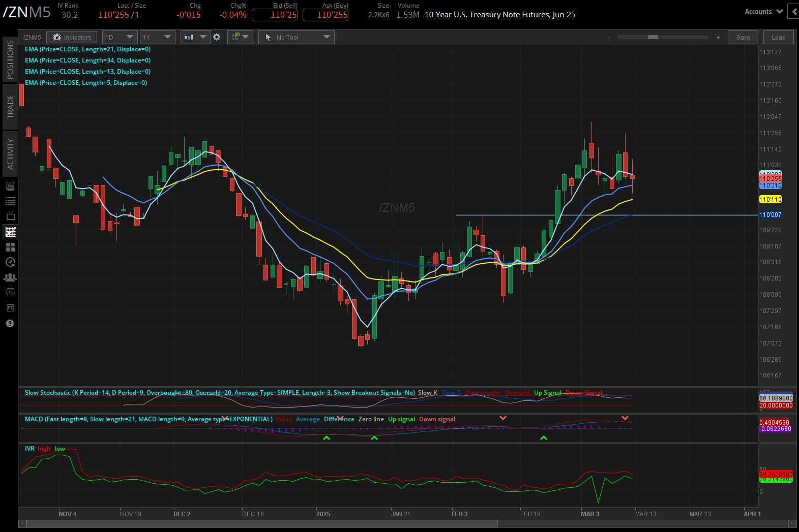Open the calendar rewind icon in sidebar
Screen dimensions: 799x532
(10, 292)
